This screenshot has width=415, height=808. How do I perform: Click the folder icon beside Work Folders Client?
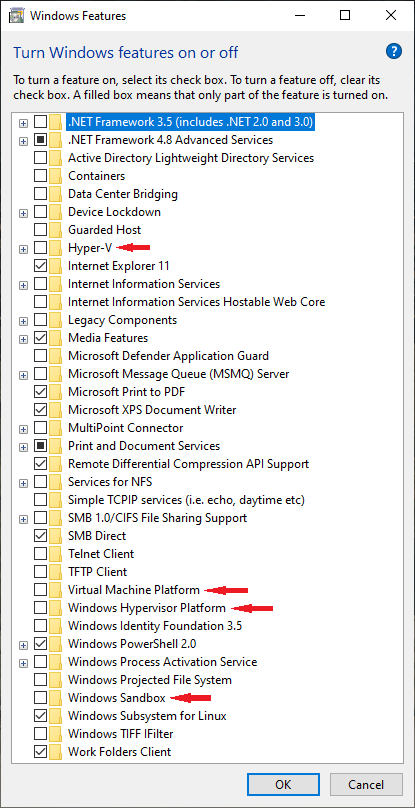tap(56, 752)
